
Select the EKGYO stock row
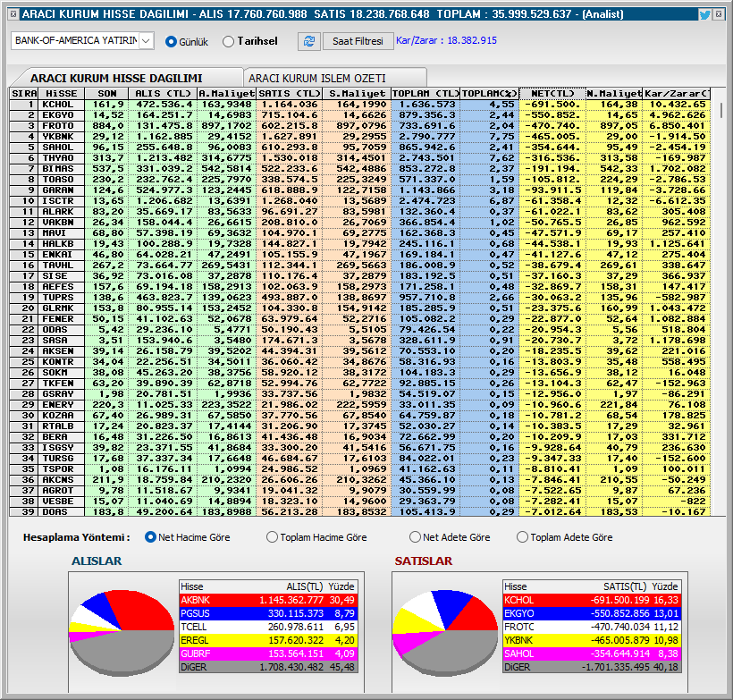[360, 115]
